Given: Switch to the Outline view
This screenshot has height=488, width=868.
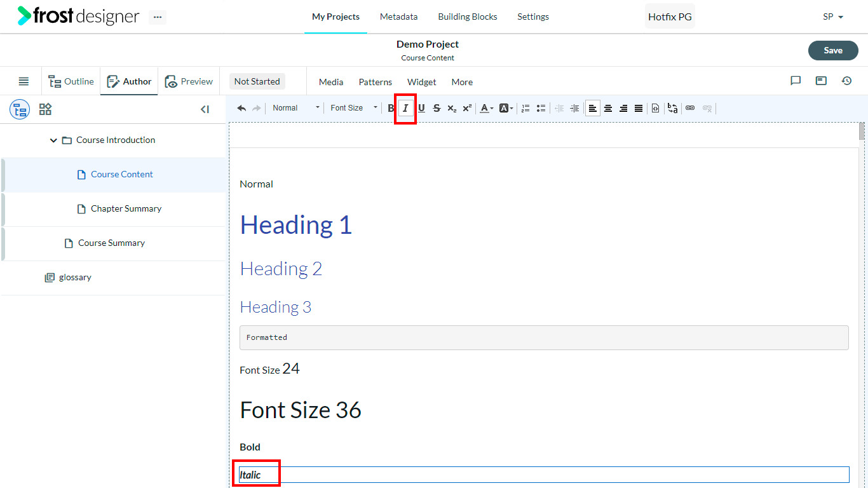Looking at the screenshot, I should [71, 81].
